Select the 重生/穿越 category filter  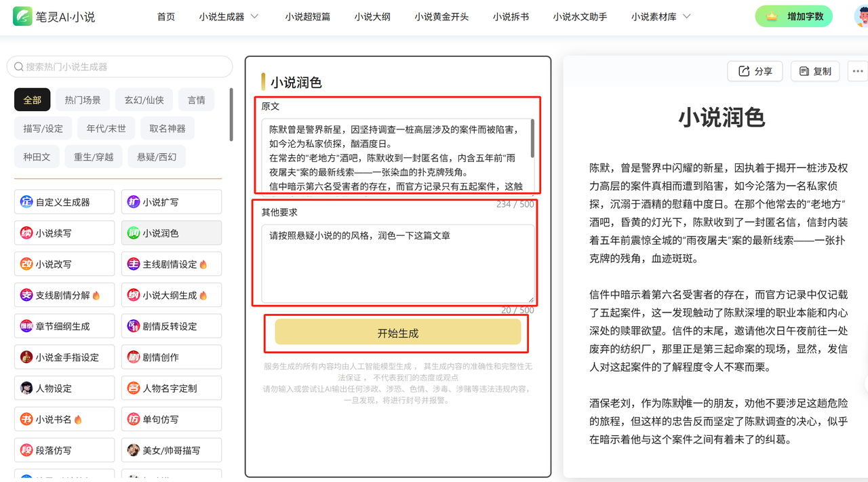tap(94, 157)
